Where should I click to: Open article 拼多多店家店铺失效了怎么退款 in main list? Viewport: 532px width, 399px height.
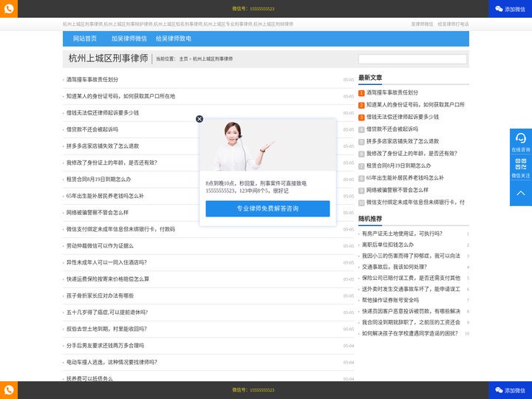tap(103, 146)
